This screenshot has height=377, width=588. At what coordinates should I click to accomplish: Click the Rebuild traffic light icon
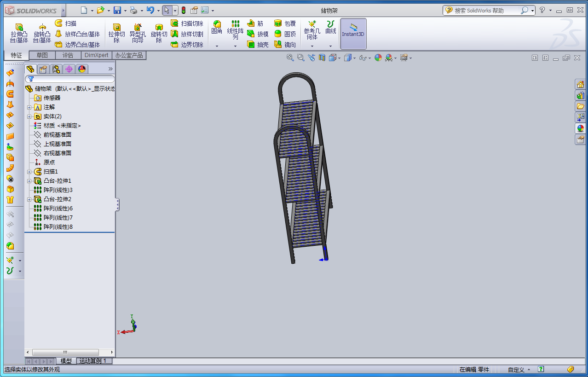(x=184, y=10)
